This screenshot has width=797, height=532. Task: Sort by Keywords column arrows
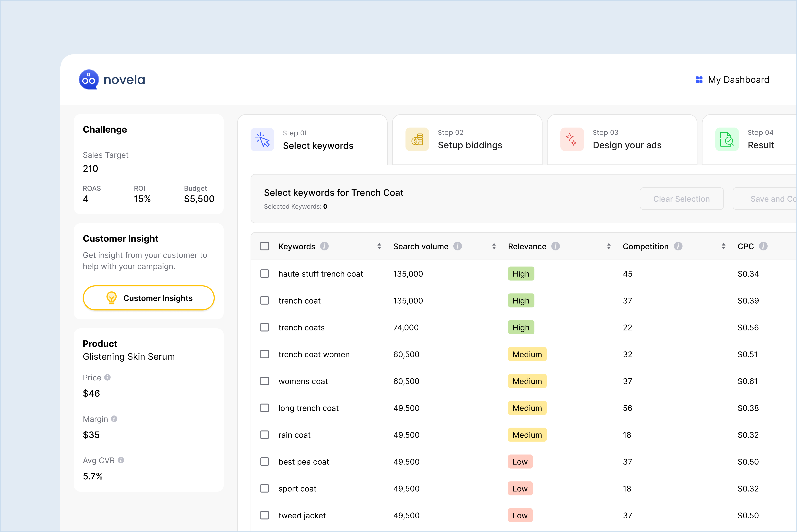(379, 246)
